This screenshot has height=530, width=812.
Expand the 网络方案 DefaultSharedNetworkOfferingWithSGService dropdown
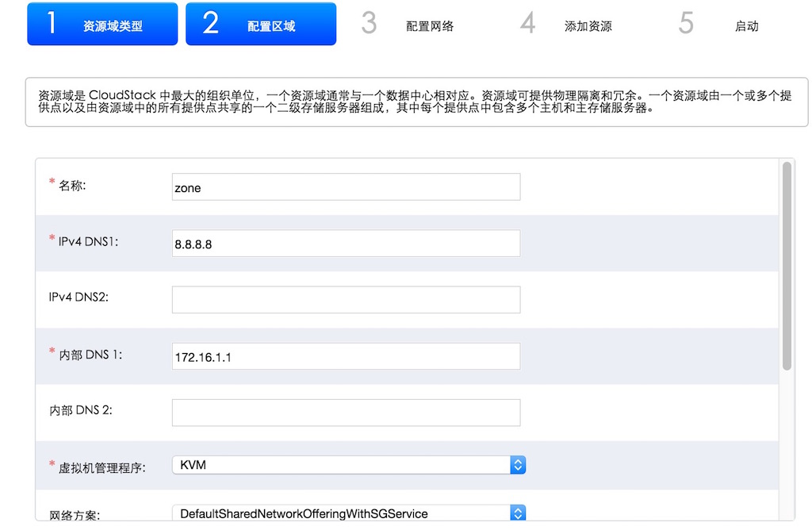coord(349,513)
